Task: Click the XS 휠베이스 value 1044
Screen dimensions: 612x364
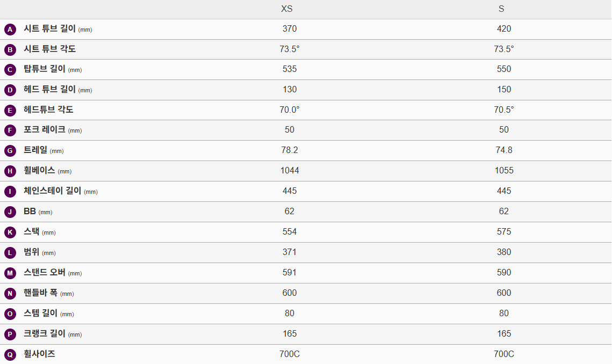Action: [290, 171]
